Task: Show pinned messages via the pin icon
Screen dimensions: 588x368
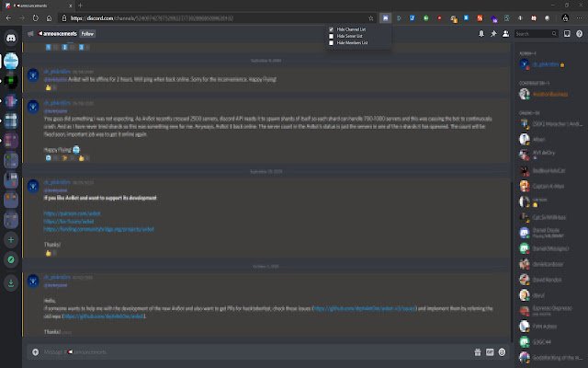Action: [x=493, y=34]
